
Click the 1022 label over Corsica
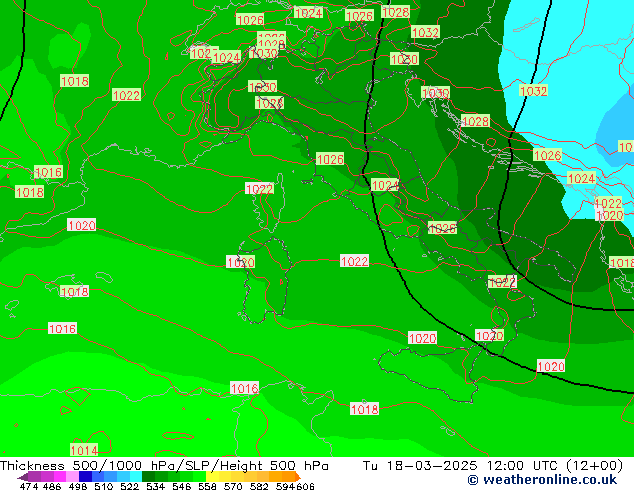[260, 189]
